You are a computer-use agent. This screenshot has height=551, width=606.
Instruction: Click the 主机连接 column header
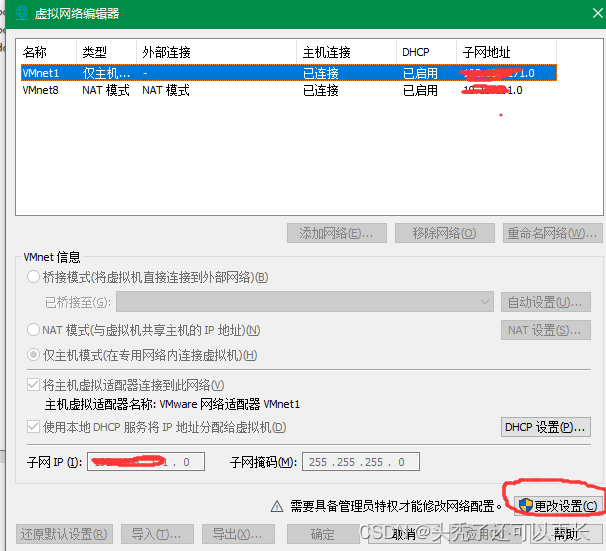pos(346,52)
